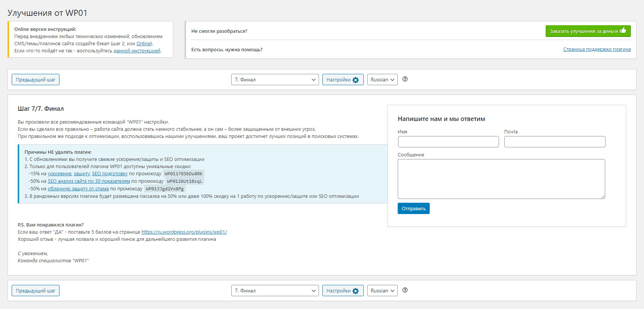Open the bottom step selector '7. Финал'
The width and height of the screenshot is (644, 309).
[275, 291]
